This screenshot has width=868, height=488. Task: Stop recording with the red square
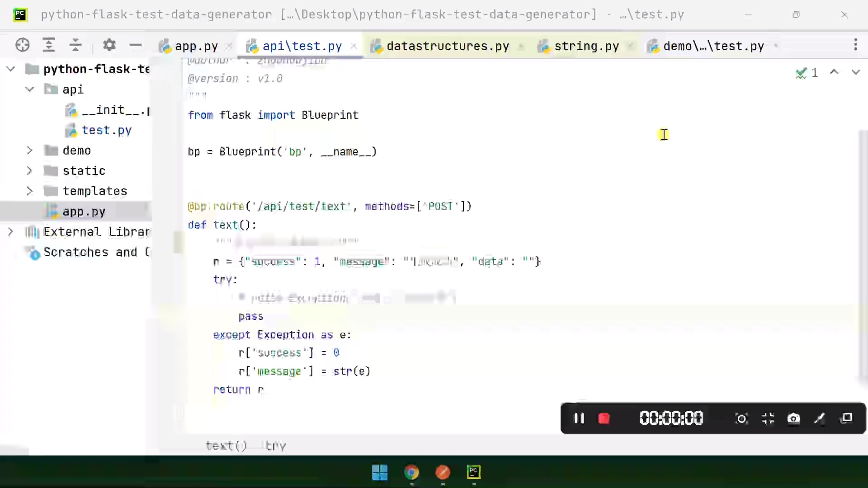tap(605, 418)
